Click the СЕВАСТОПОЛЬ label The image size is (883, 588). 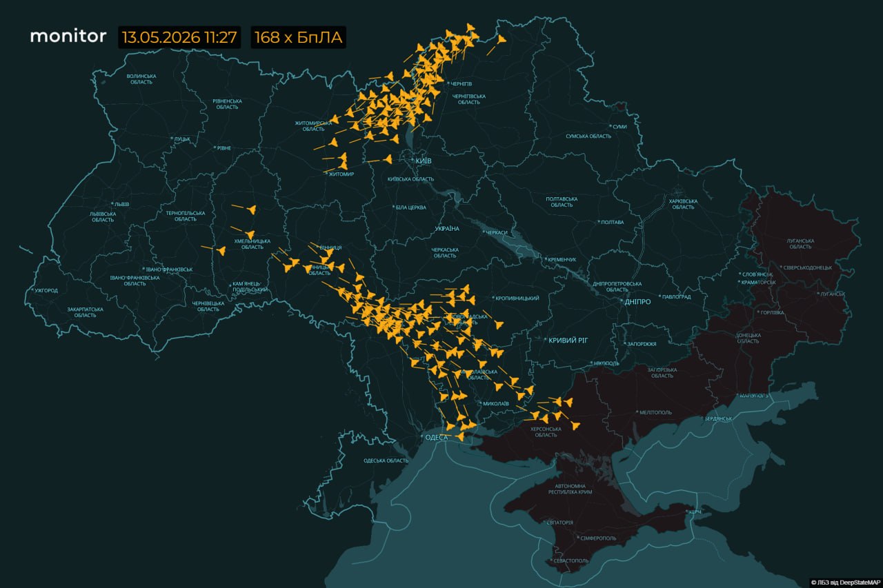tap(570, 561)
